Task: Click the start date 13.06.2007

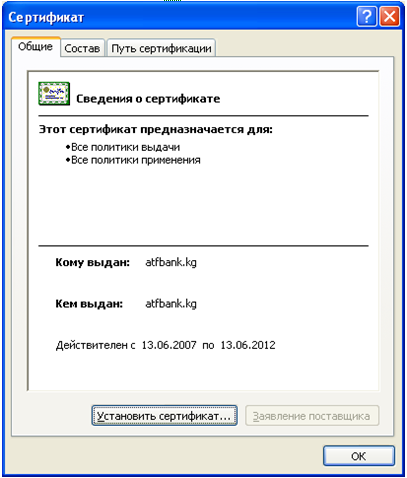Action: (x=169, y=345)
